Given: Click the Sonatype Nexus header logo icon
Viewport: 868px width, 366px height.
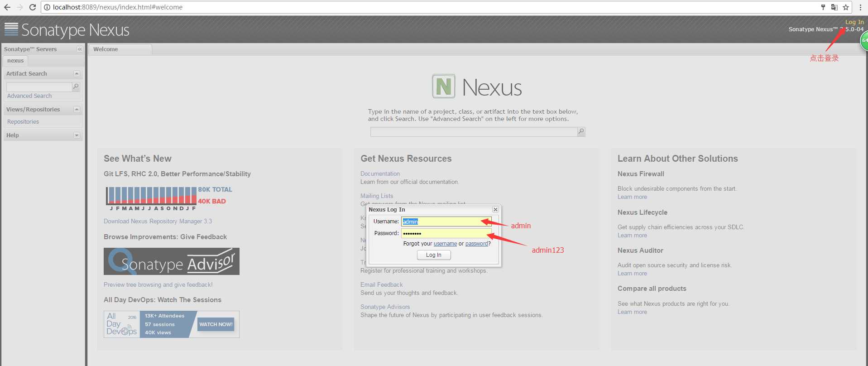Looking at the screenshot, I should 11,29.
